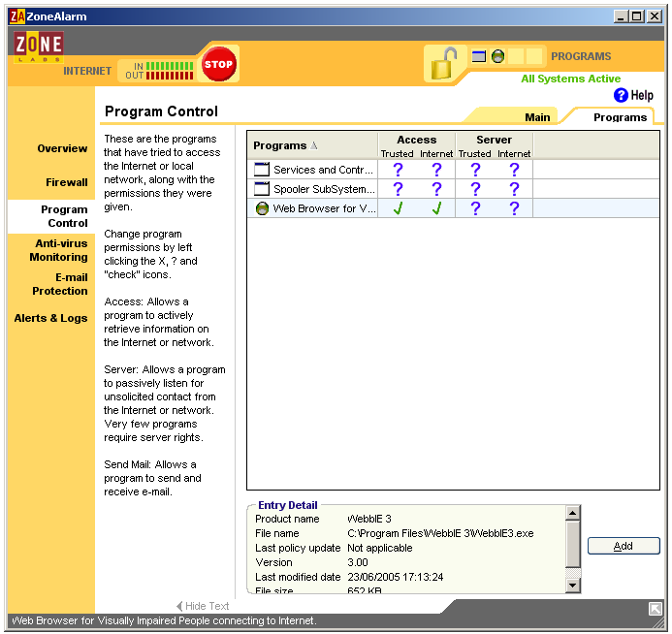
Task: Click the red STOP emergency button
Action: (218, 65)
